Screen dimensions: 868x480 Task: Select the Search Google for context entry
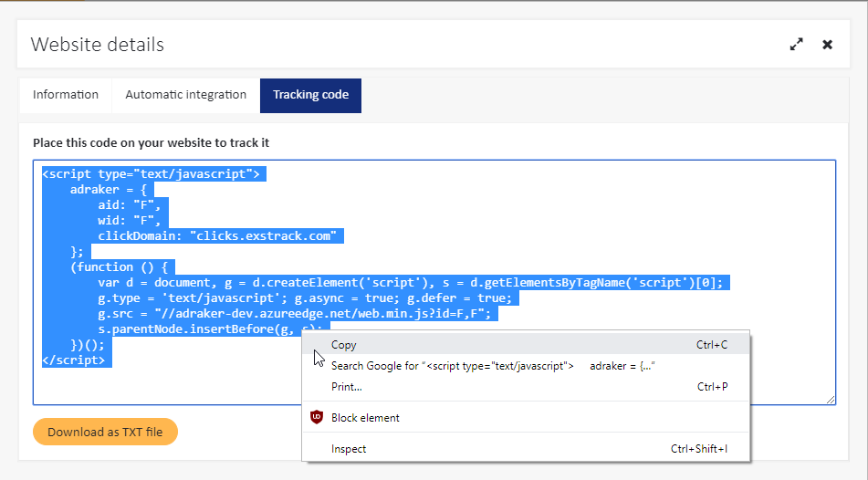(x=526, y=366)
